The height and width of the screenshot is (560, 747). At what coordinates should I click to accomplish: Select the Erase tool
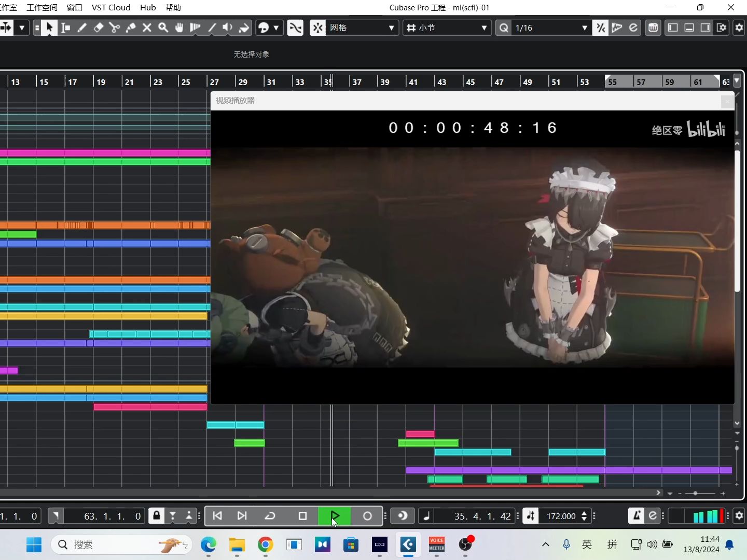coord(98,27)
